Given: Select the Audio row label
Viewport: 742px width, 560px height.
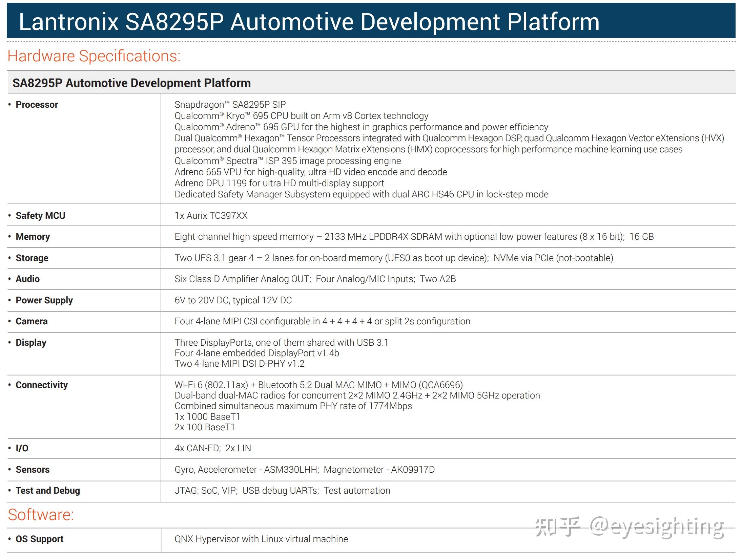Looking at the screenshot, I should tap(27, 279).
